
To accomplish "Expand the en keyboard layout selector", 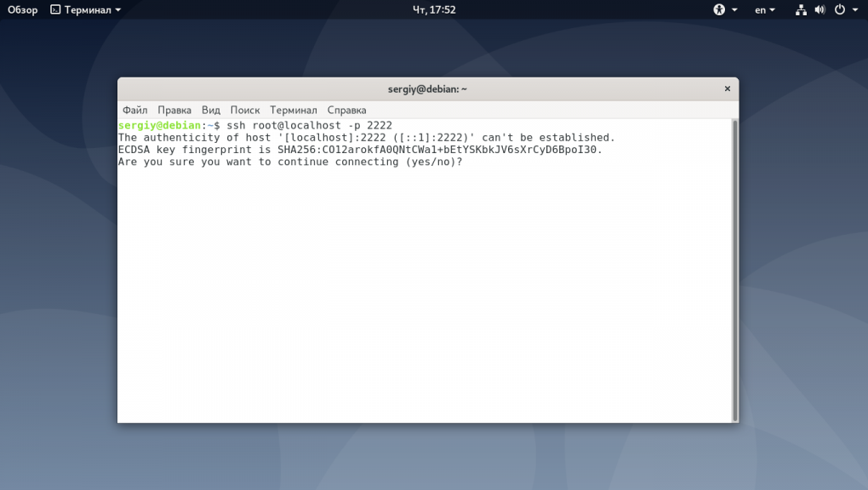I will (x=764, y=10).
